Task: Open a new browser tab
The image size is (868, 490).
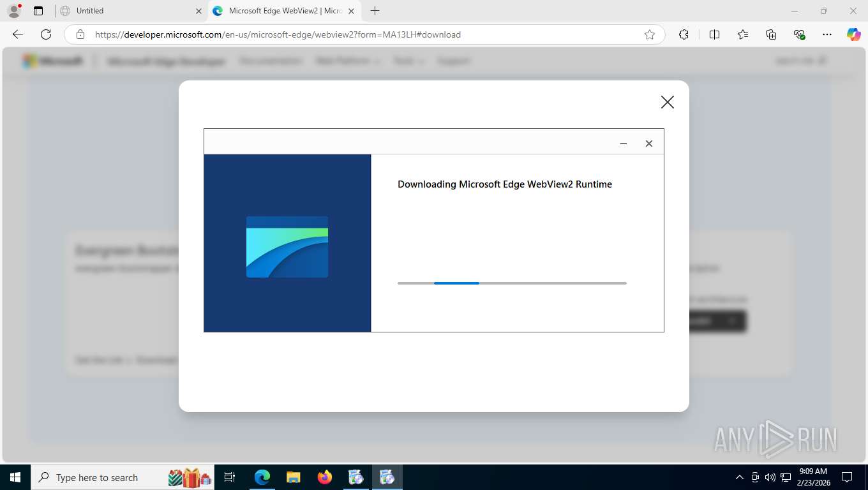Action: click(375, 11)
